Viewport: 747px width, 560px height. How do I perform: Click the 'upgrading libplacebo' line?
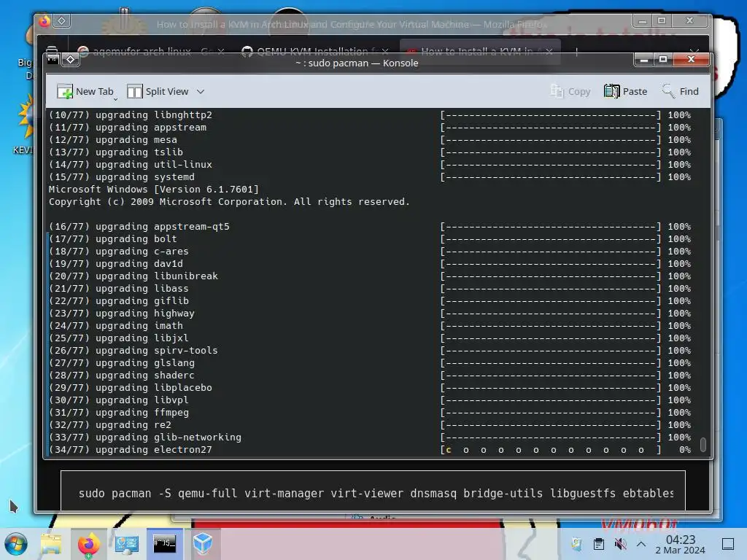click(370, 388)
